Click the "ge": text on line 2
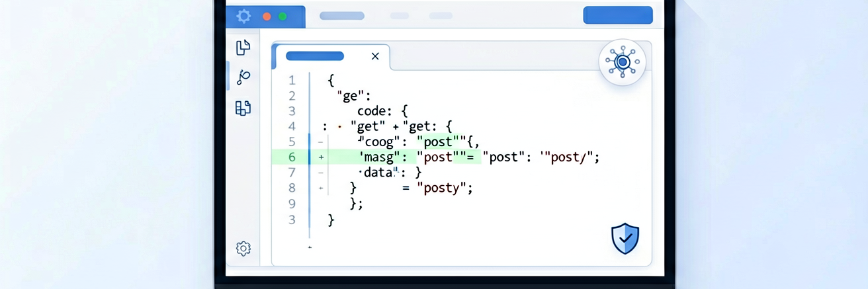Image resolution: width=868 pixels, height=289 pixels. click(x=353, y=96)
